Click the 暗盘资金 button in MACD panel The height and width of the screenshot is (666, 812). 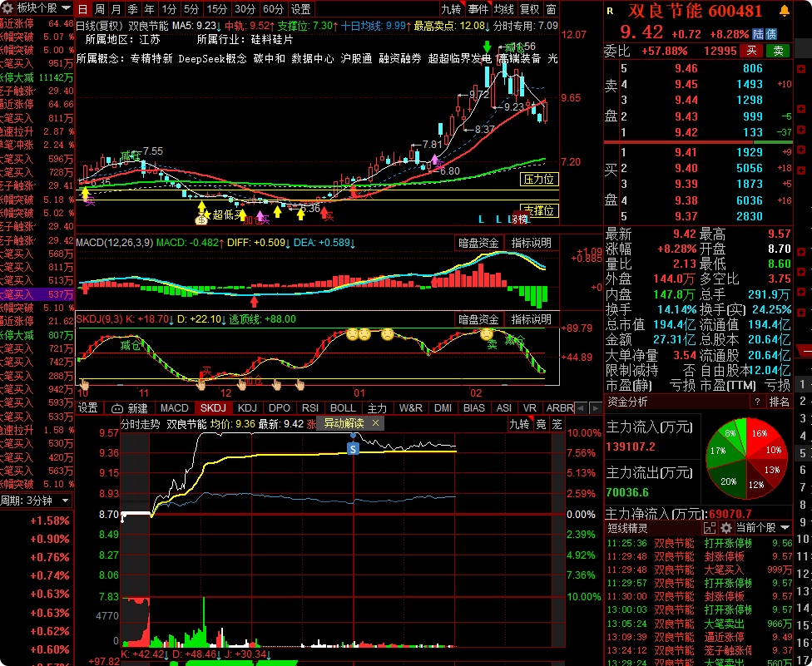point(478,243)
